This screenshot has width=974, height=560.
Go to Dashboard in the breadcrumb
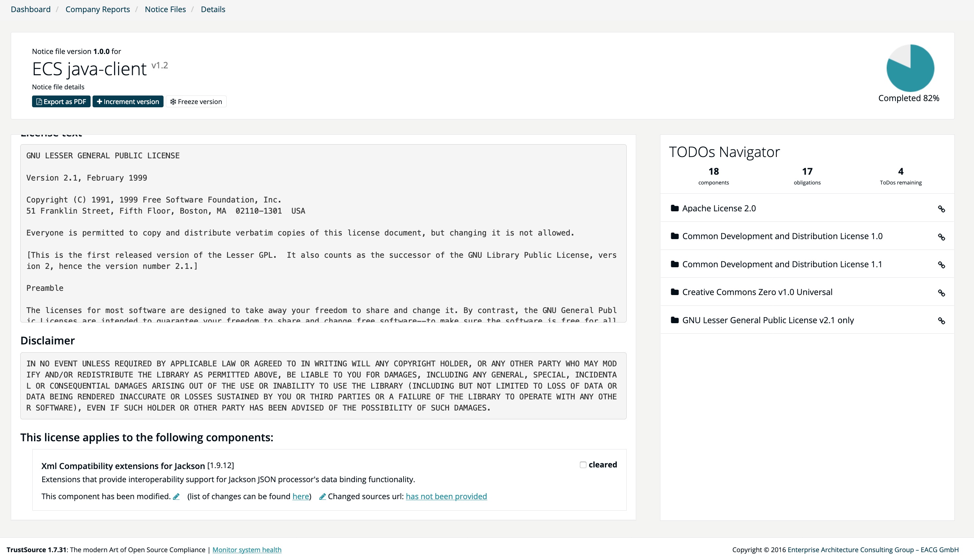coord(31,9)
